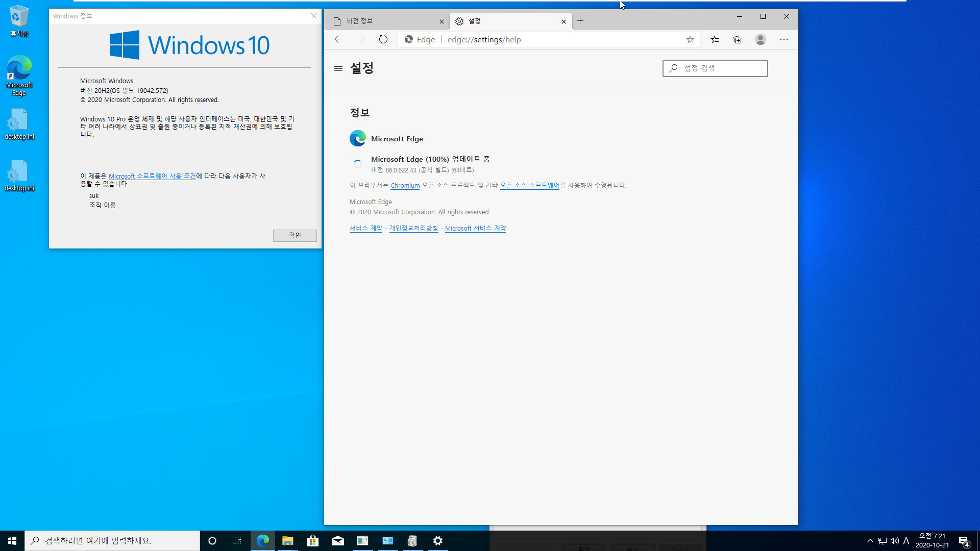This screenshot has height=551, width=980.
Task: Open Cortana from the taskbar
Action: [212, 541]
